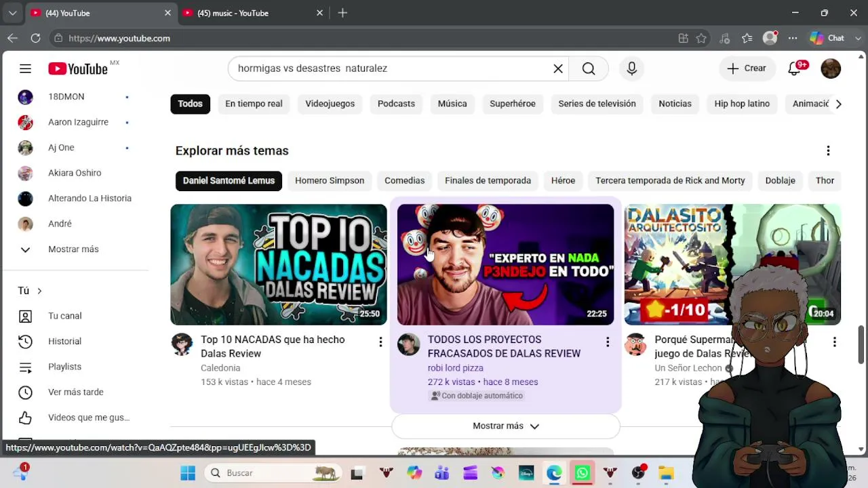Open the browser Settings and more menu
The height and width of the screenshot is (488, 868).
pos(793,39)
